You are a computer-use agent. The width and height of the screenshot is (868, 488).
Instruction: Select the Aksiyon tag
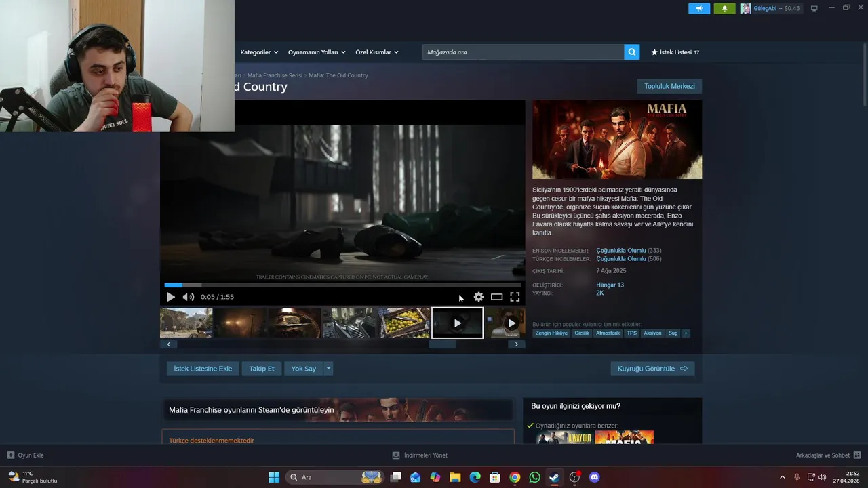point(652,333)
